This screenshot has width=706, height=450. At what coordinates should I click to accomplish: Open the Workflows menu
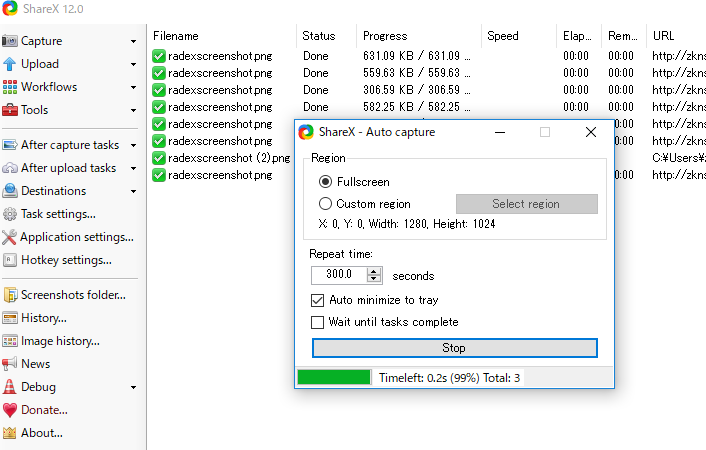49,87
